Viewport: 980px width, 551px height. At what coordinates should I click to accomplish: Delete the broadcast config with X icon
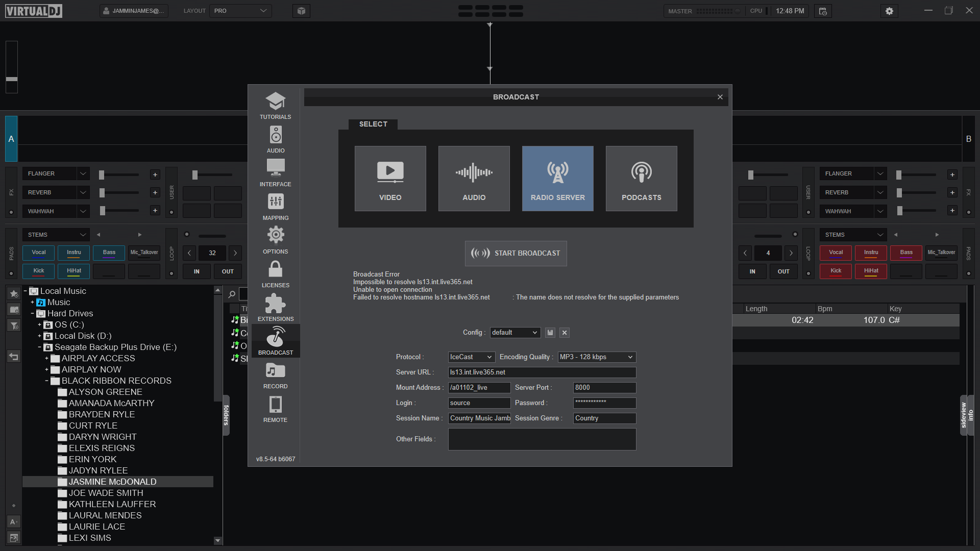pyautogui.click(x=564, y=333)
